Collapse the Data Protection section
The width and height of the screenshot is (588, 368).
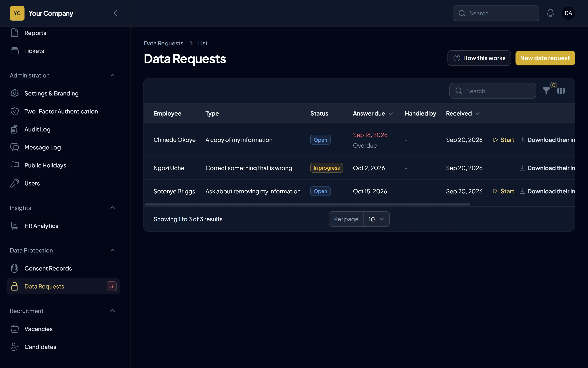112,250
